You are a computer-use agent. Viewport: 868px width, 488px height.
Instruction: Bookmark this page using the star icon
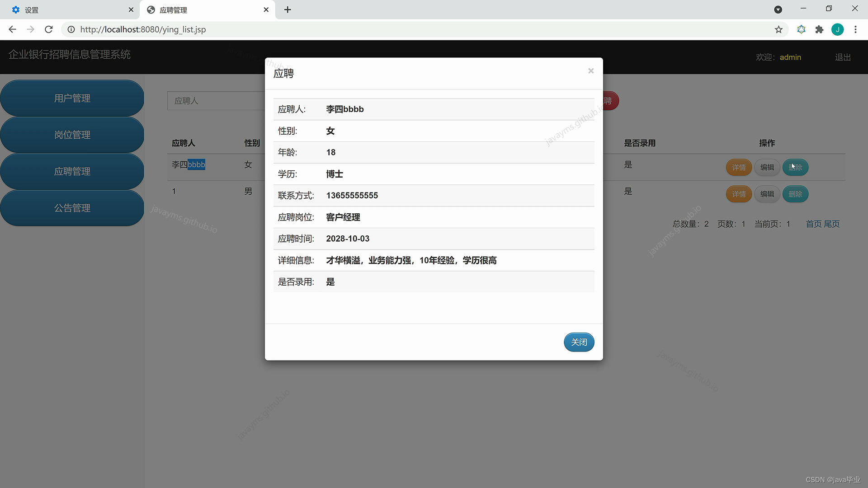[778, 29]
